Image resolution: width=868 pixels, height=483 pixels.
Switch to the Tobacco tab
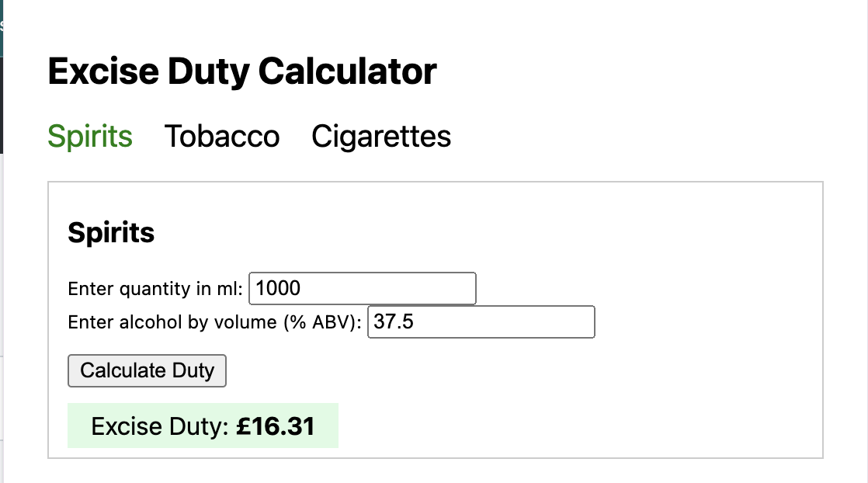point(221,137)
